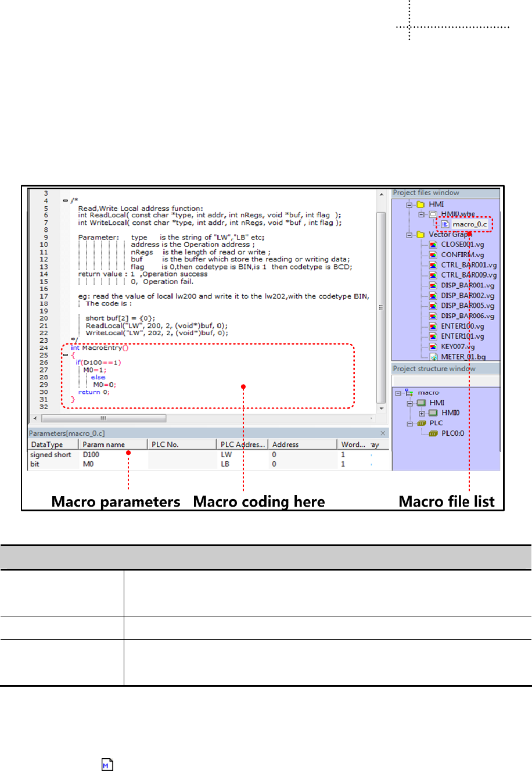The image size is (532, 771).
Task: Collapse the Vector Graph folder
Action: [409, 235]
